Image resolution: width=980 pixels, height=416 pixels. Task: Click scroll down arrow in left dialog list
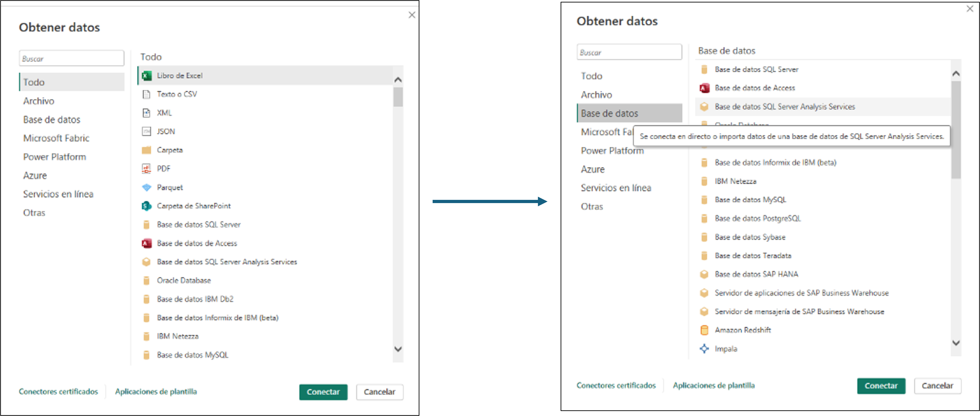pos(398,349)
